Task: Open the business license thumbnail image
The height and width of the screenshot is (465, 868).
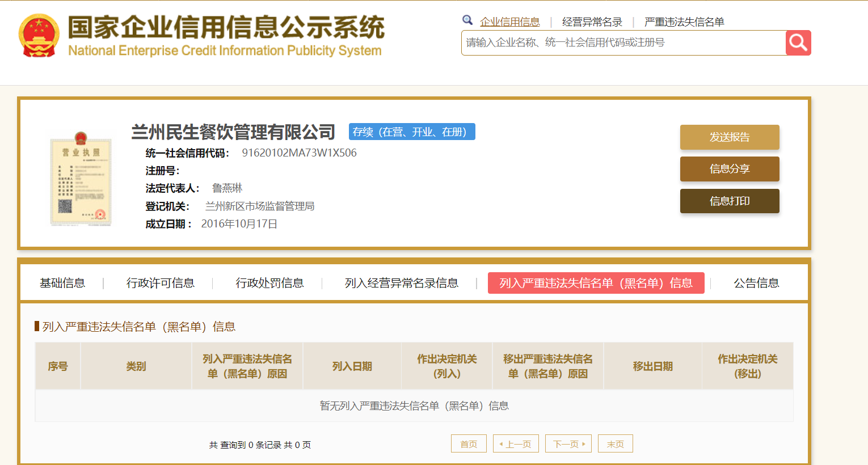Action: (x=81, y=179)
